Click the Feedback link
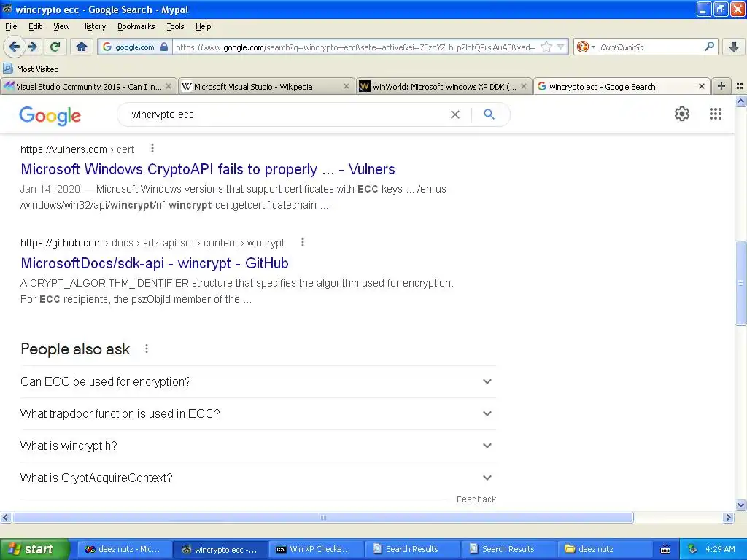The width and height of the screenshot is (747, 560). 476,499
